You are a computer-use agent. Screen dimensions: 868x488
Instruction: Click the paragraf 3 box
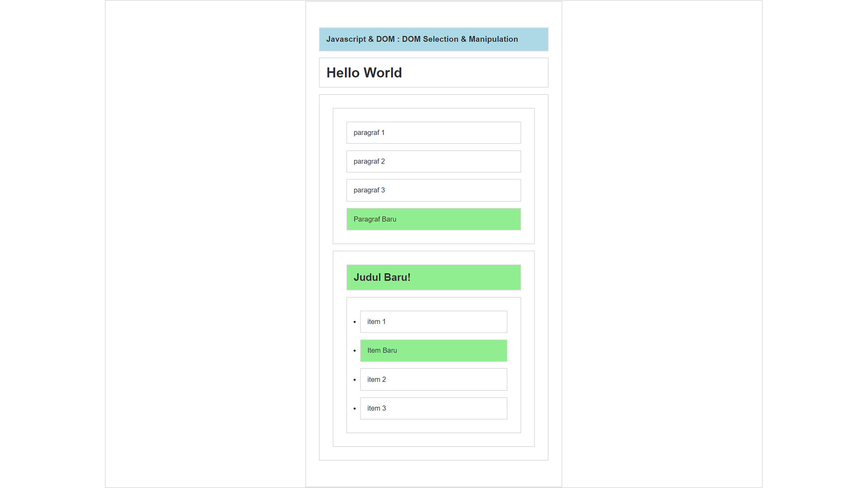[x=434, y=190]
